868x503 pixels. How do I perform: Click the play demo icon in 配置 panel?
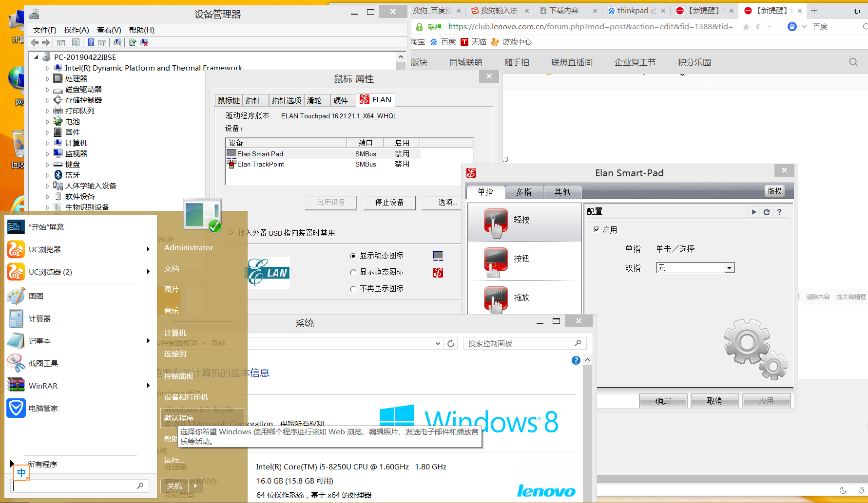pyautogui.click(x=754, y=212)
